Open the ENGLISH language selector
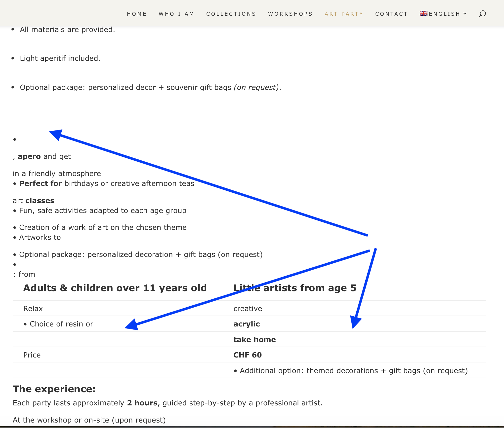The image size is (504, 428). click(x=444, y=14)
